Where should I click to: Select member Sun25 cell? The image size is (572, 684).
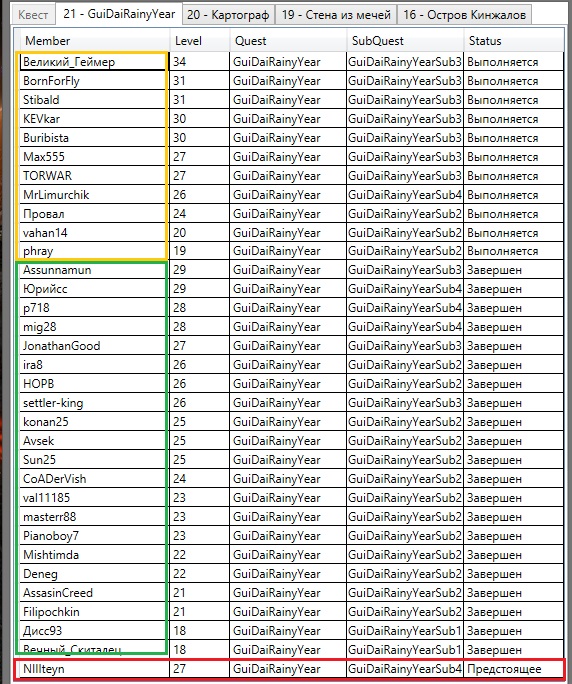click(93, 459)
